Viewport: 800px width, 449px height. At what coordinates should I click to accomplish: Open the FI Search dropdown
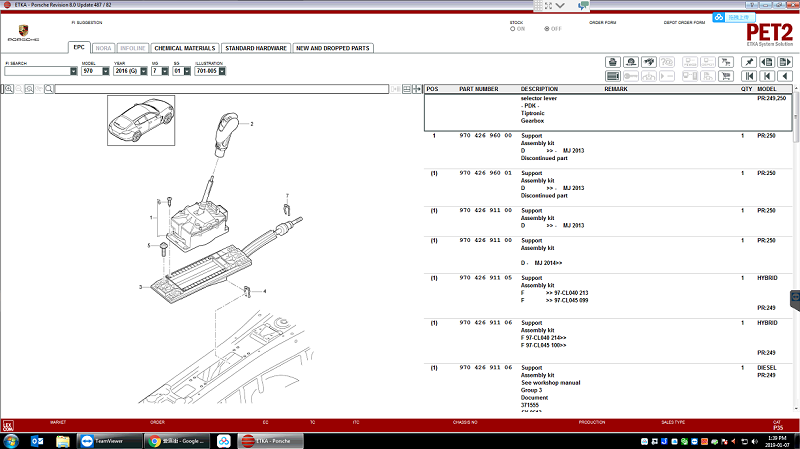[x=73, y=71]
